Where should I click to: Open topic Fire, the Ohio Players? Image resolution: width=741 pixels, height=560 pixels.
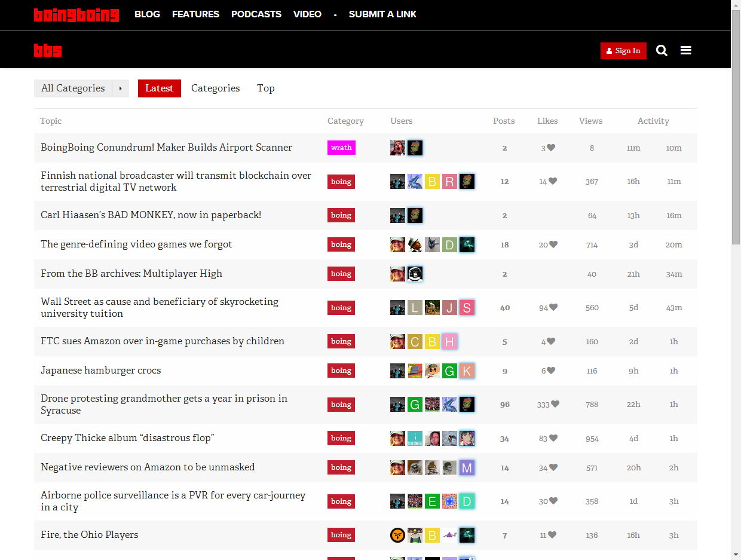[x=89, y=535]
